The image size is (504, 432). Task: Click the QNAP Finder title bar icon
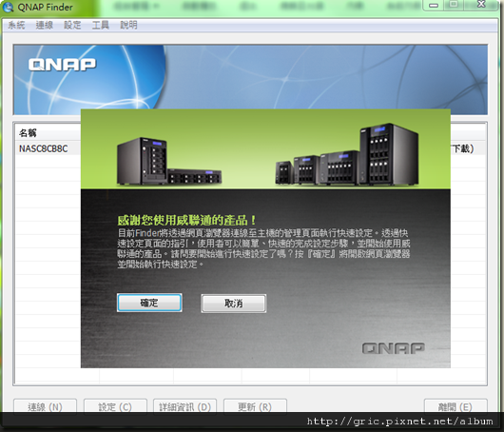8,7
